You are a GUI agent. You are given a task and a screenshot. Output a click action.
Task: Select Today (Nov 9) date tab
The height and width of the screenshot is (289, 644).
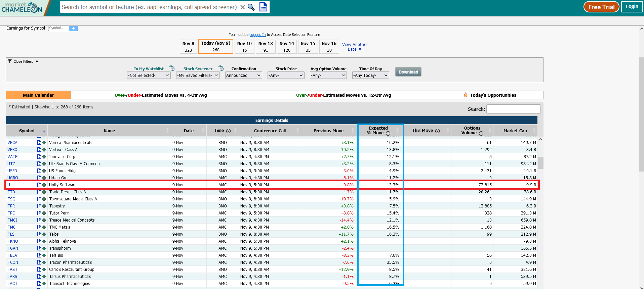[x=216, y=46]
